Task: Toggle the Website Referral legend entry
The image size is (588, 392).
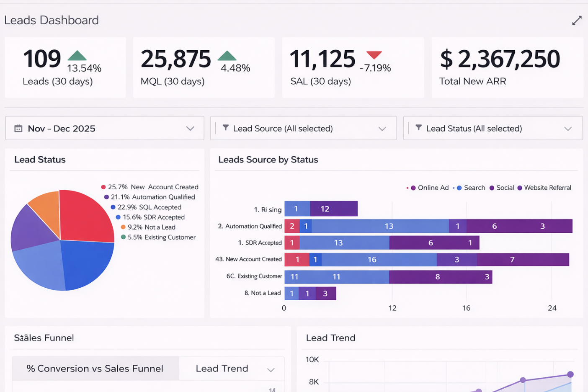Action: point(521,188)
